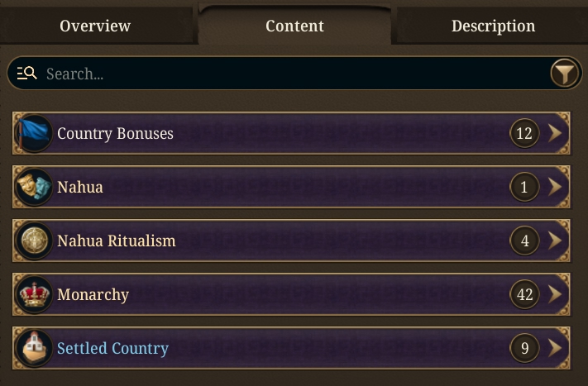Click the Search input field
Screen dimensions: 588x386
click(294, 74)
